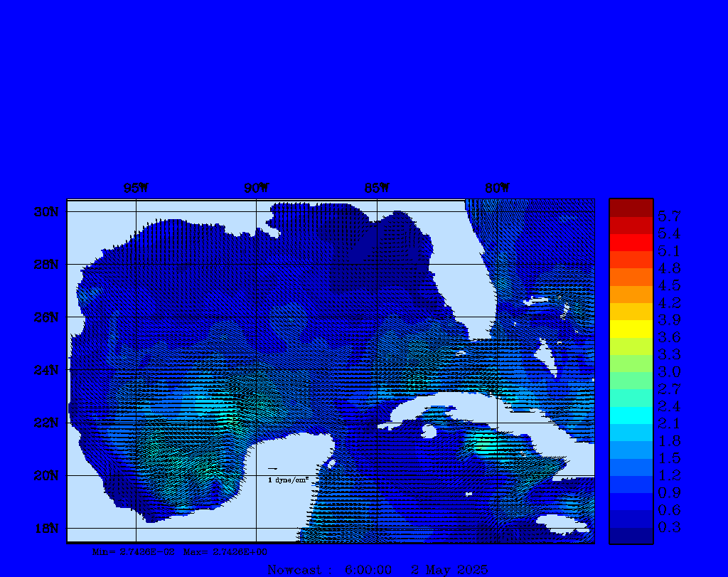This screenshot has height=577, width=728.
Task: Click the 1 dyne/cm² scale label
Action: (x=288, y=480)
